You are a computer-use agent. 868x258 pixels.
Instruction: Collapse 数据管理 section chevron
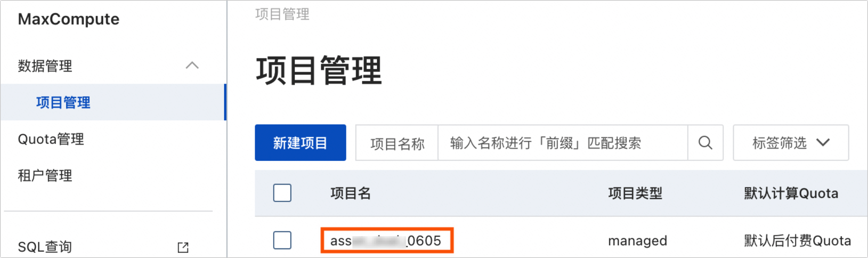pos(192,65)
